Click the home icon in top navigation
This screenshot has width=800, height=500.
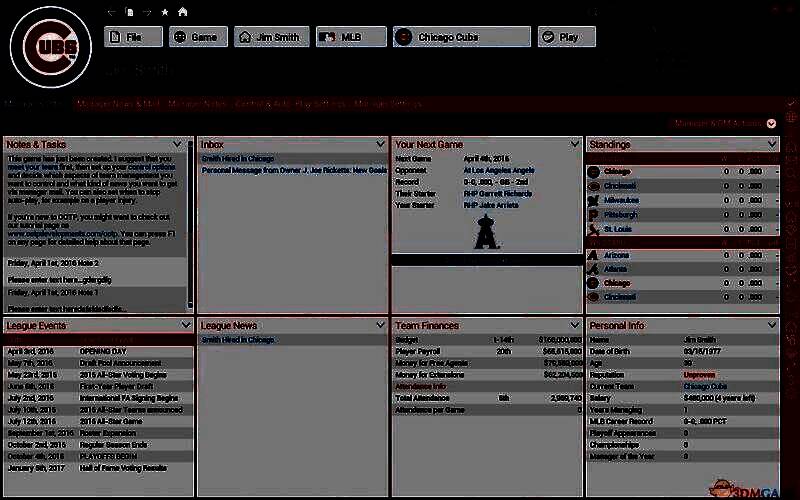[182, 12]
